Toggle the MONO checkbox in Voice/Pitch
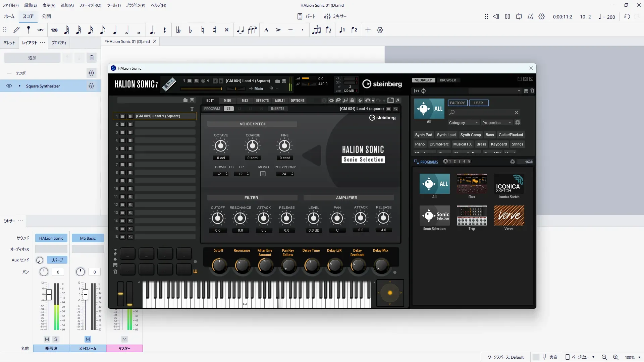 pyautogui.click(x=263, y=174)
